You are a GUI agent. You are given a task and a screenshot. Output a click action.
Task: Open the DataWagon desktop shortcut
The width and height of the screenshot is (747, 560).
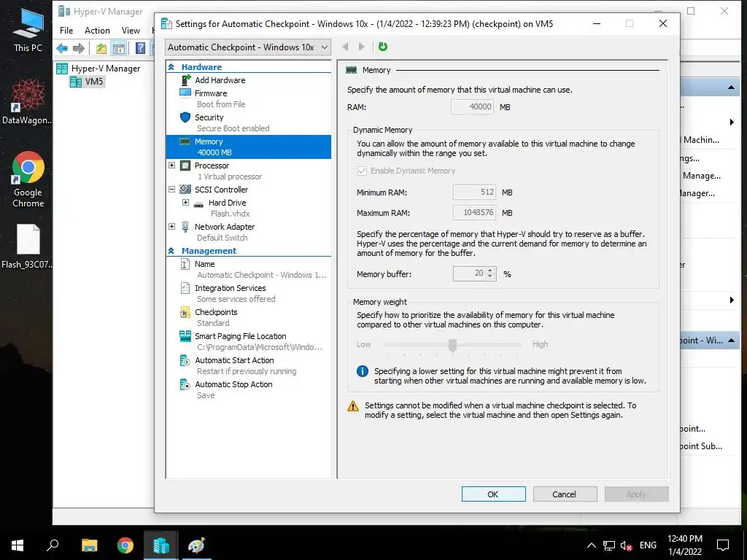coord(28,102)
